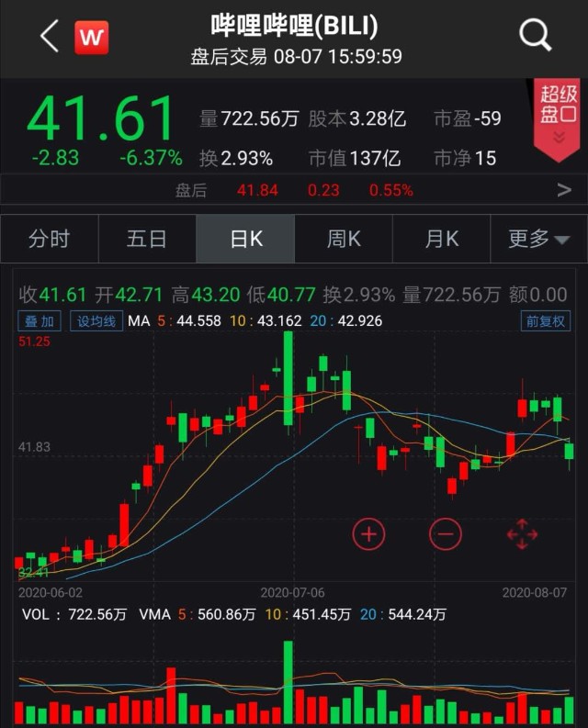Image resolution: width=588 pixels, height=728 pixels.
Task: Select the 日K tab
Action: tap(245, 240)
